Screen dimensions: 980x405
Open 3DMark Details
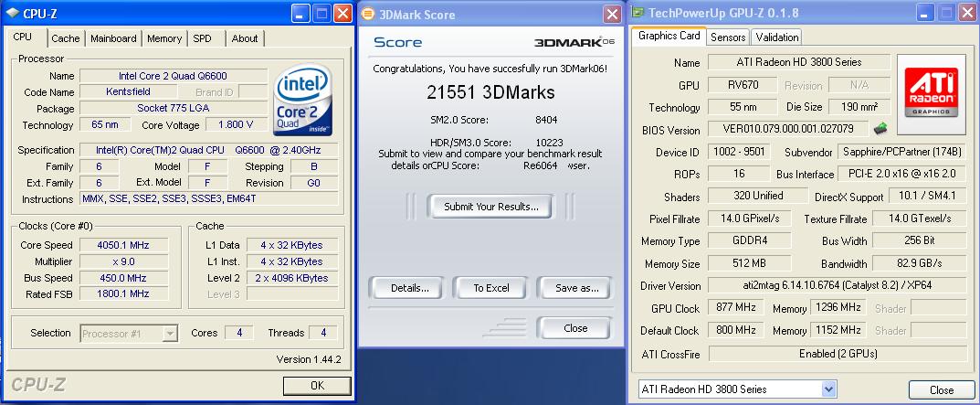pos(409,288)
